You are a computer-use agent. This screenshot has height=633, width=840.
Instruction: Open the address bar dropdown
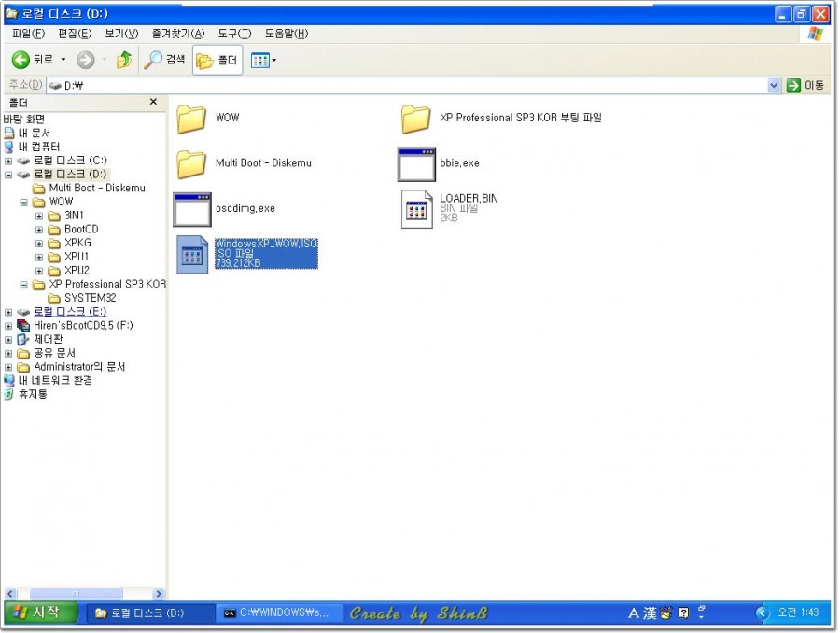tap(774, 85)
